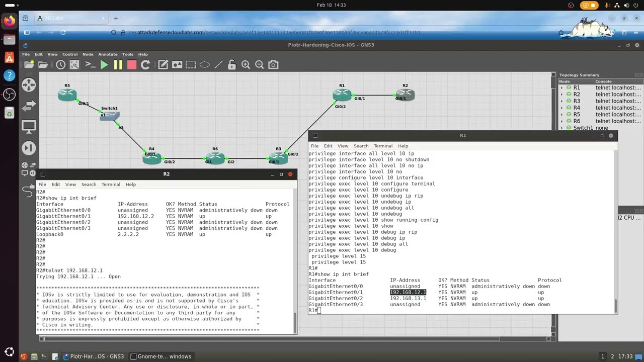Open GNS3 Control menu
This screenshot has width=644, height=362.
coord(70,54)
